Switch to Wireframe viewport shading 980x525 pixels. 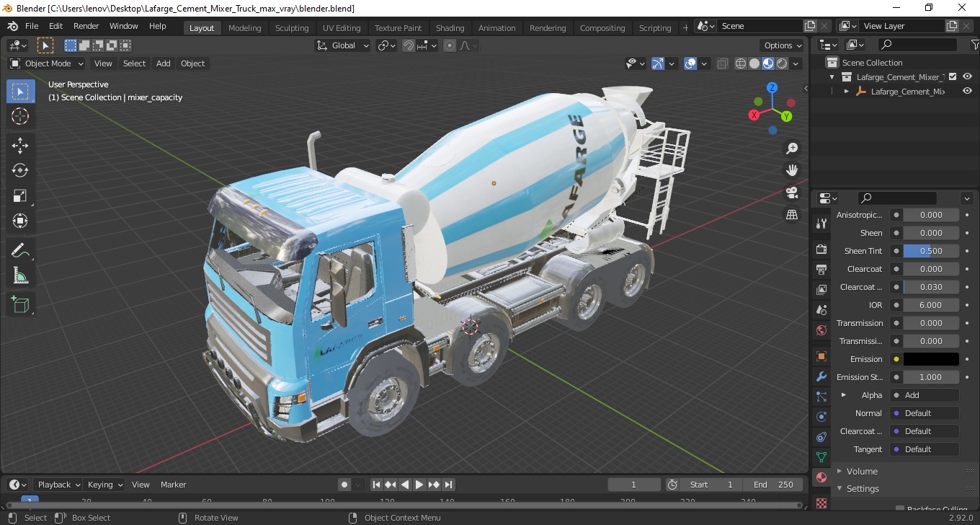(x=741, y=63)
